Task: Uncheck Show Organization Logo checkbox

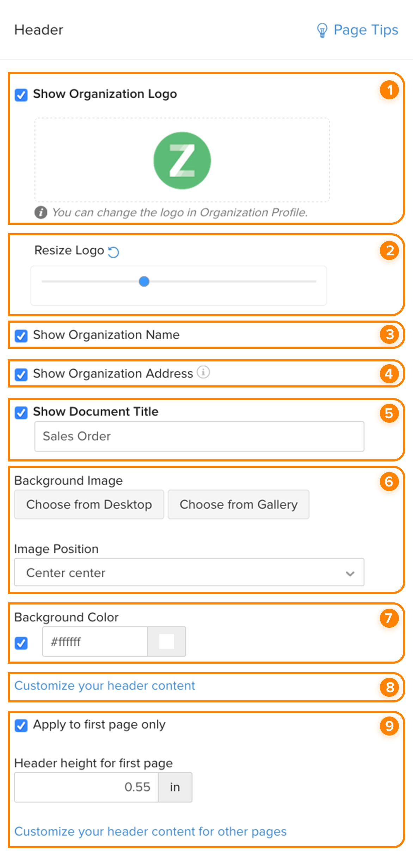Action: coord(21,95)
